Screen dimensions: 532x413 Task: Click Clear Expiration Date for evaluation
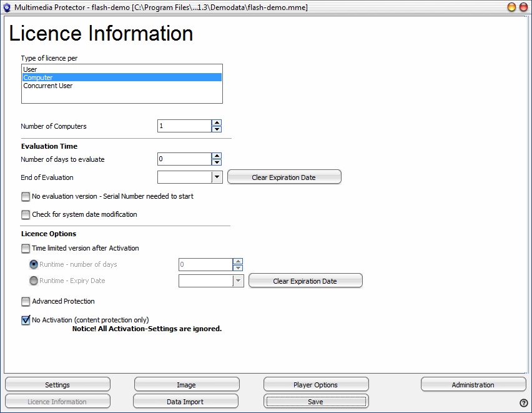tap(284, 177)
